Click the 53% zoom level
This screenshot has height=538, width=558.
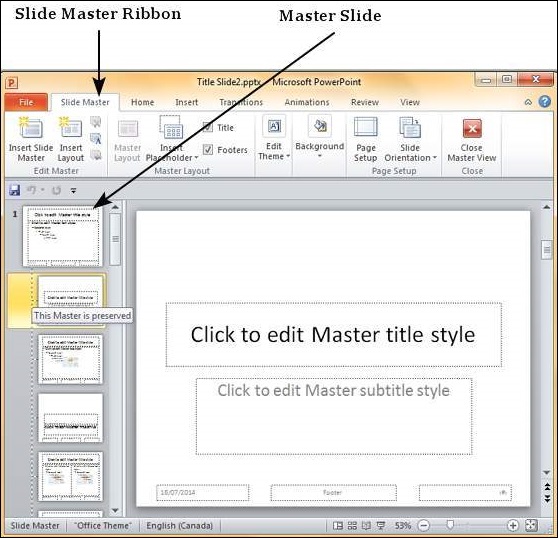click(402, 526)
